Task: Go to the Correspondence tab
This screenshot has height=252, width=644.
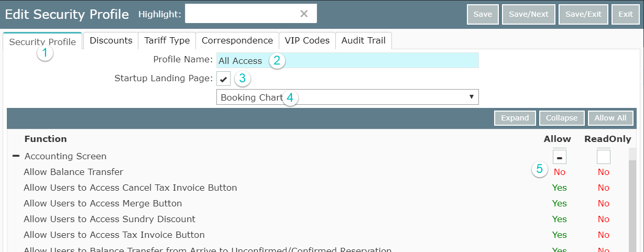Action: point(237,40)
